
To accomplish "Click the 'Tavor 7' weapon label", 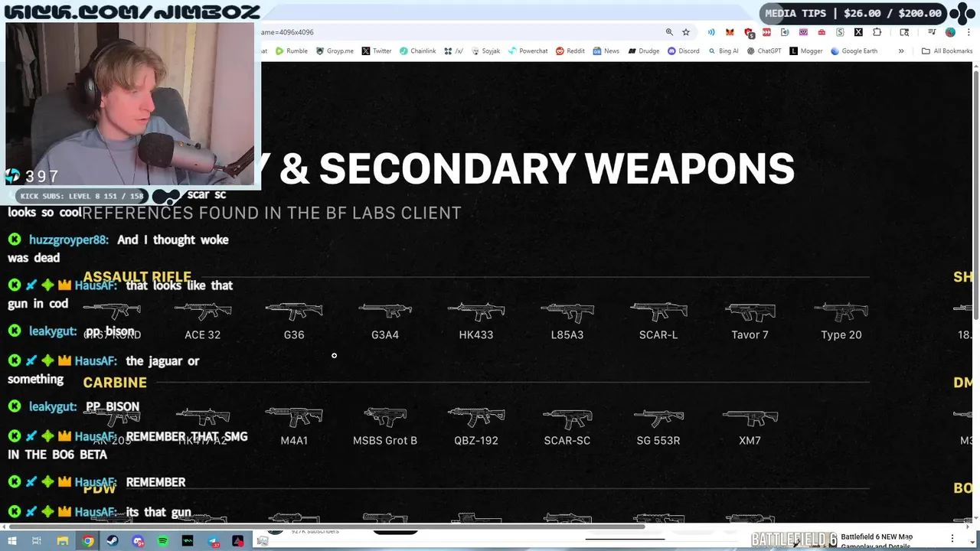I will (750, 334).
